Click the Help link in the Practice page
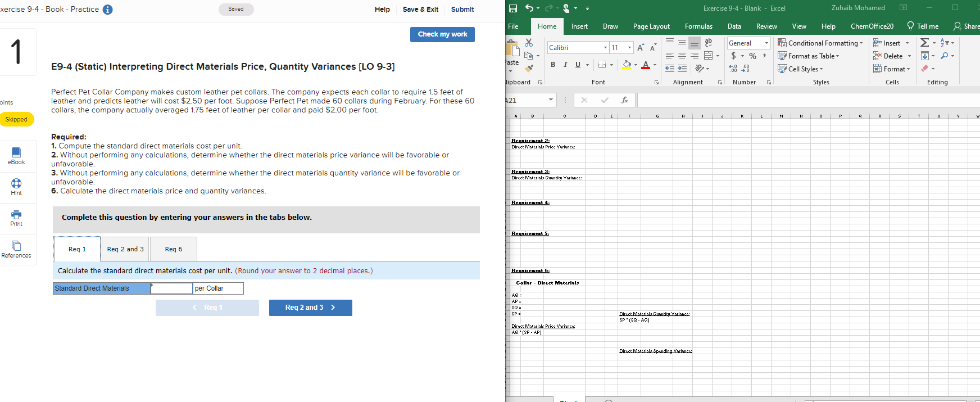The width and height of the screenshot is (980, 402). click(382, 10)
